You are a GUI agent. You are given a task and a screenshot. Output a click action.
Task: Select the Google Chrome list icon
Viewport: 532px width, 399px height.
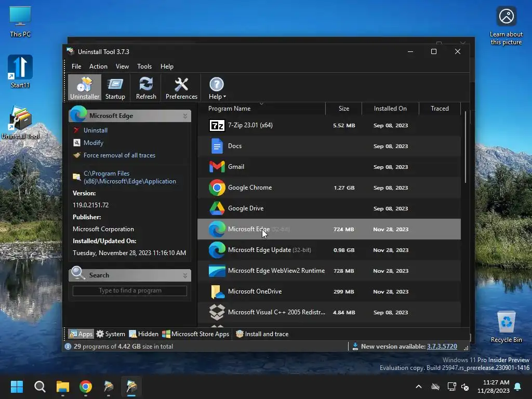pos(217,188)
